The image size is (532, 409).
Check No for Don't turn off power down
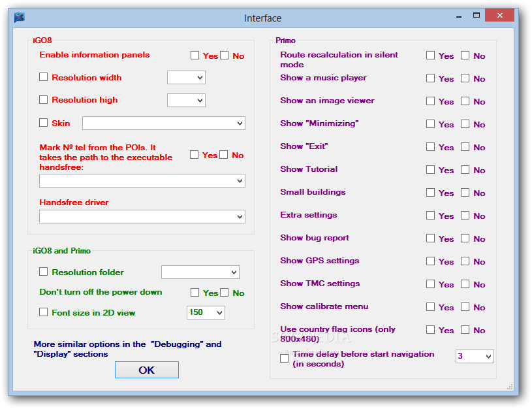tap(225, 293)
